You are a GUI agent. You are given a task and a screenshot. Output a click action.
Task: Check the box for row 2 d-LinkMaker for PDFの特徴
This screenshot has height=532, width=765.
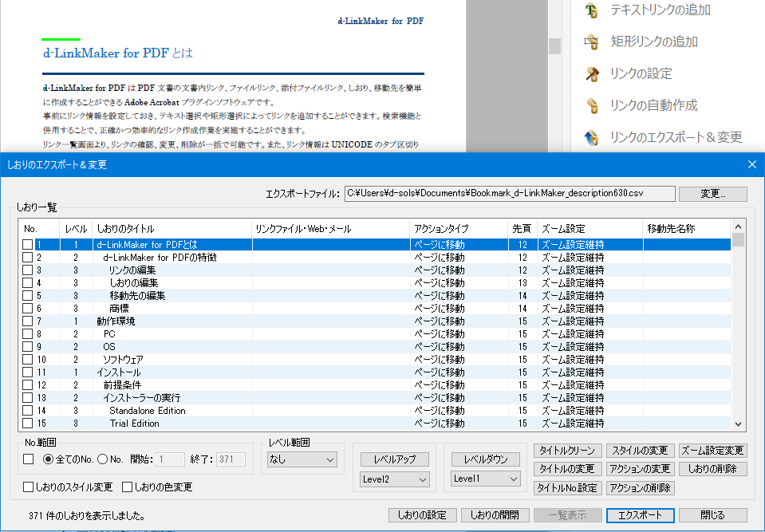coord(28,258)
